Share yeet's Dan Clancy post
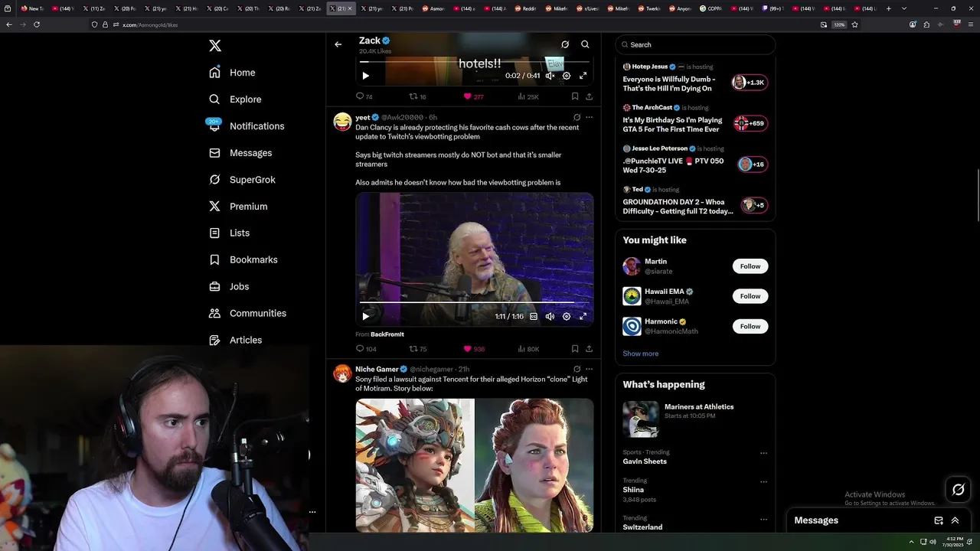Viewport: 980px width, 551px height. tap(589, 349)
